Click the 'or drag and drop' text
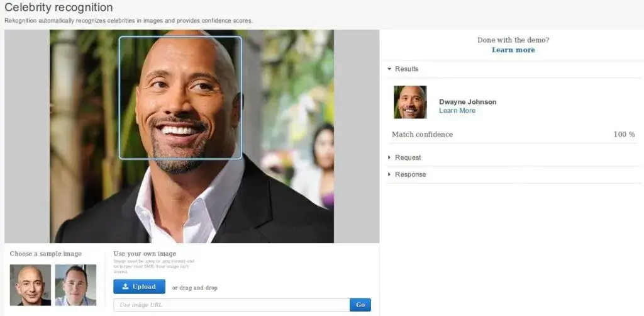This screenshot has height=316, width=644. (194, 288)
